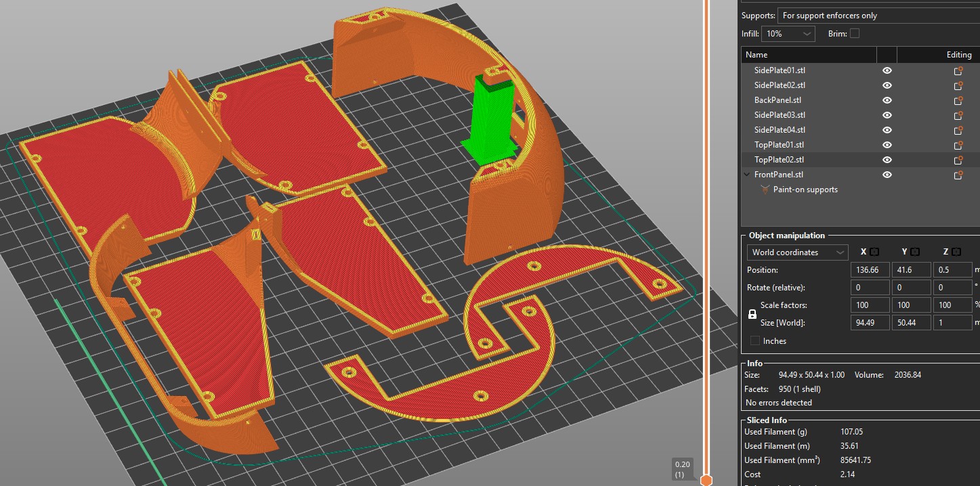
Task: Click the Y axis mirror icon
Action: click(915, 252)
